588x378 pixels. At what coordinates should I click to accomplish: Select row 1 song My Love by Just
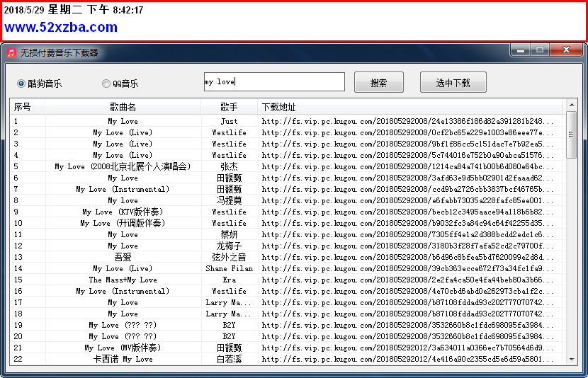pyautogui.click(x=123, y=121)
